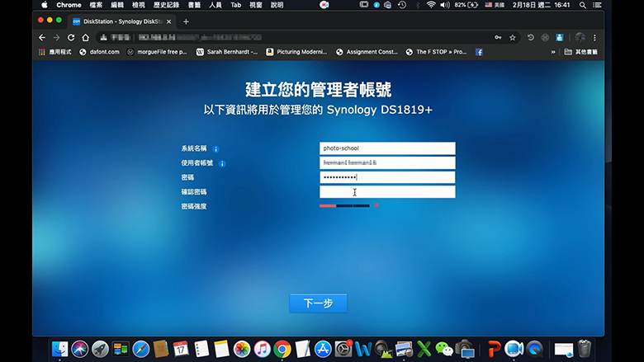
Task: Click the volume icon in the menu bar
Action: tap(445, 5)
